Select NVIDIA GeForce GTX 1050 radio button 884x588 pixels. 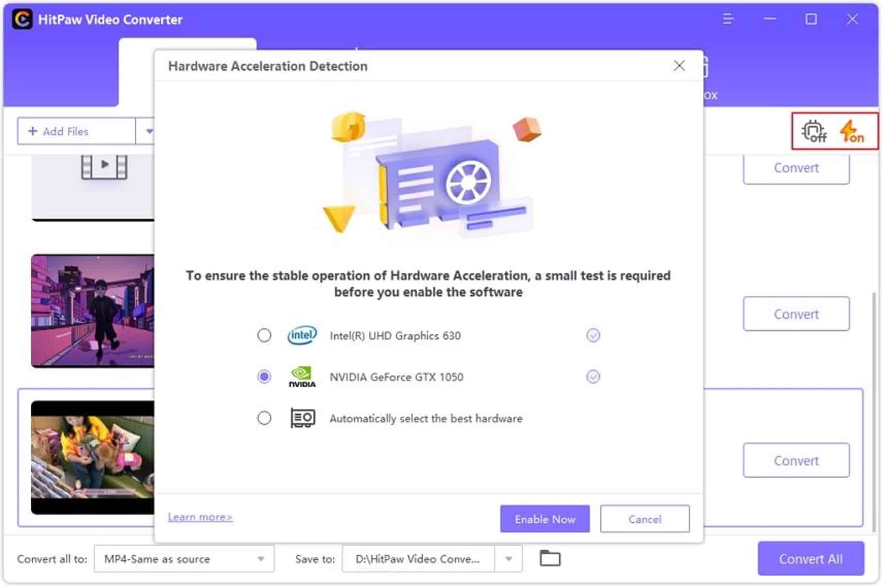pos(264,377)
